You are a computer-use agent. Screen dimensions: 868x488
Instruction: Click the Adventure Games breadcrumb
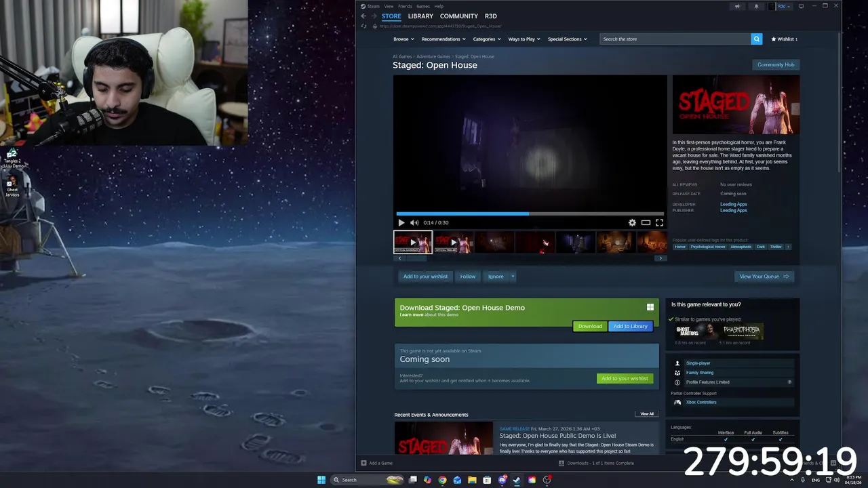coord(433,56)
